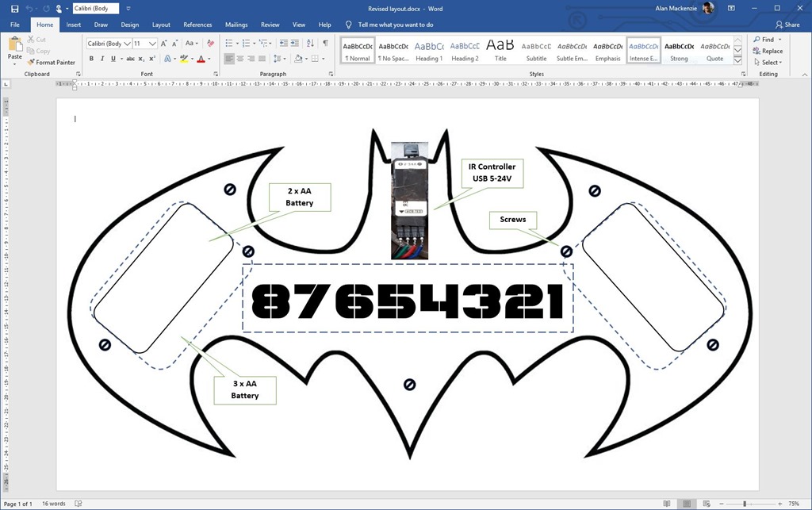Click the Clear All Formatting eraser icon
The height and width of the screenshot is (510, 812).
(210, 44)
